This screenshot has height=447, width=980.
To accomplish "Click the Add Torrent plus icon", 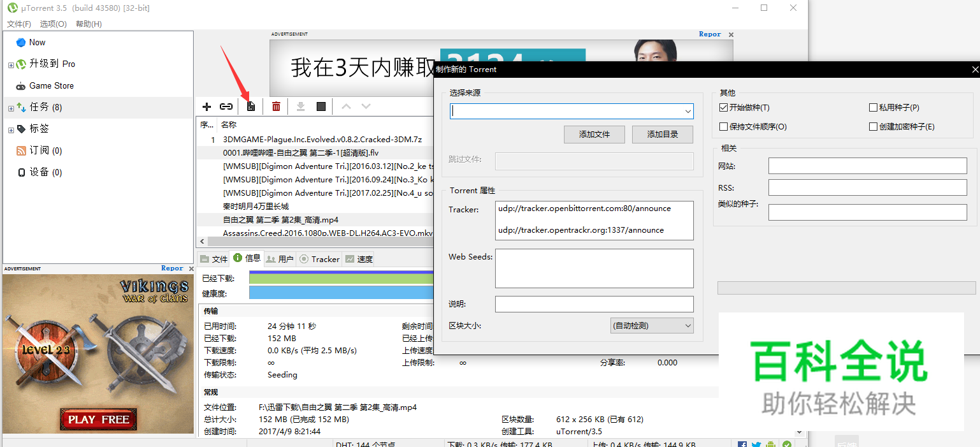I will pyautogui.click(x=206, y=106).
